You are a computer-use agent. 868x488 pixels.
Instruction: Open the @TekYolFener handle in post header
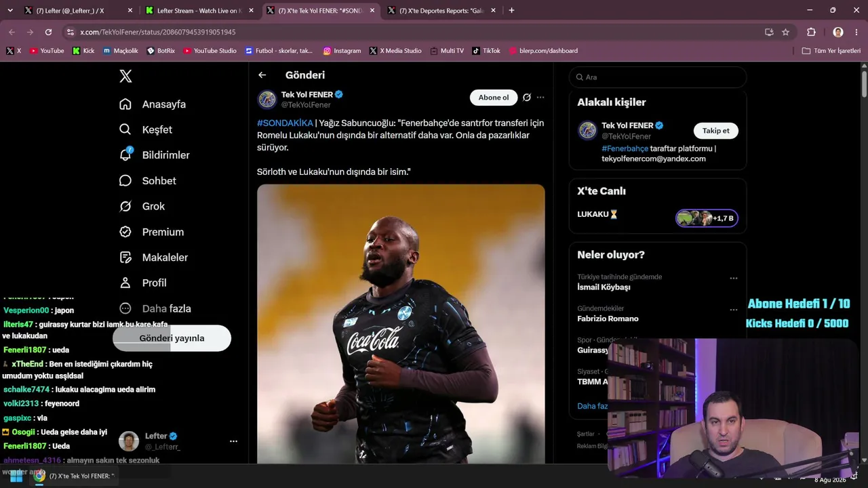click(306, 105)
